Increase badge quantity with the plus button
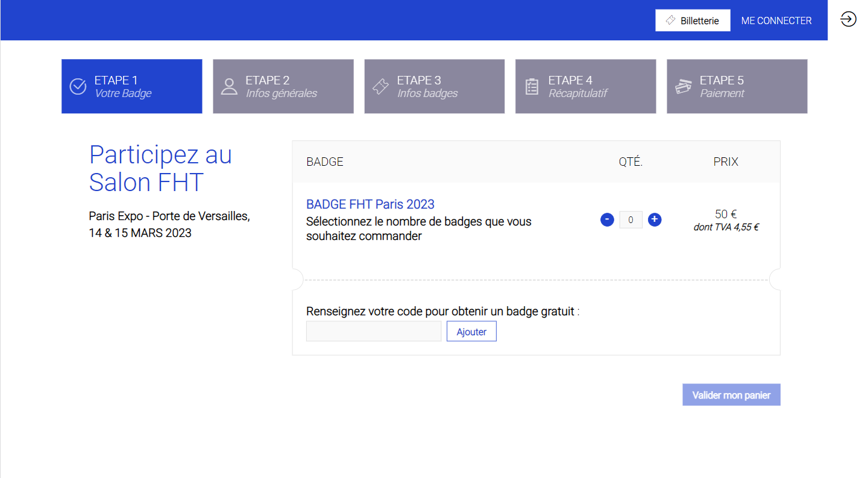Image resolution: width=868 pixels, height=478 pixels. pos(655,220)
